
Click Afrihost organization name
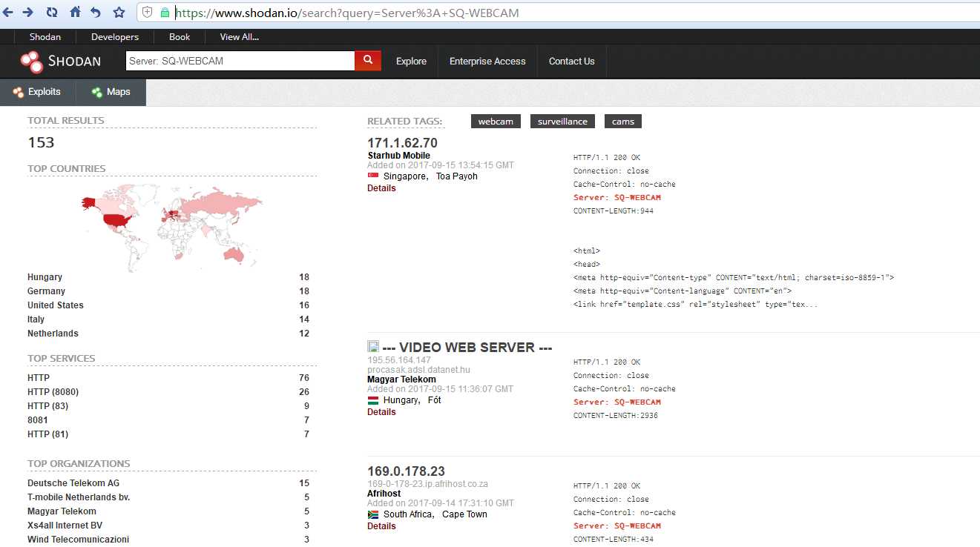coord(384,494)
